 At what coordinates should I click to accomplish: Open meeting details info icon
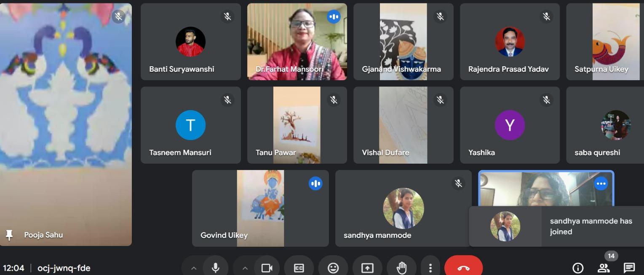coord(578,268)
